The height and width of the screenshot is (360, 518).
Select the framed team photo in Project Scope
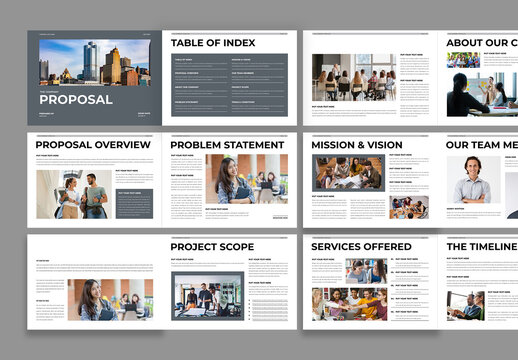208,296
